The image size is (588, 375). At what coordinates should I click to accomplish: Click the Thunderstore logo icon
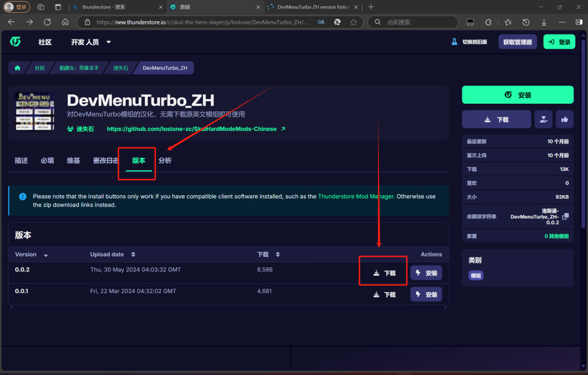[x=15, y=42]
